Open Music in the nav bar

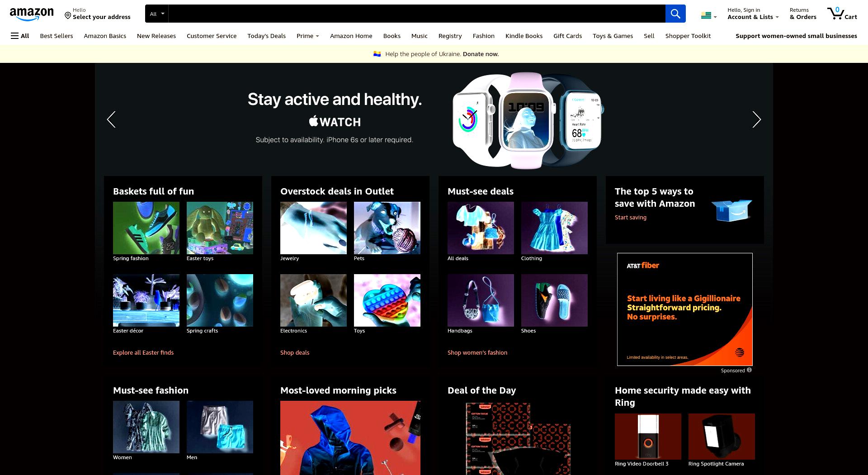420,36
